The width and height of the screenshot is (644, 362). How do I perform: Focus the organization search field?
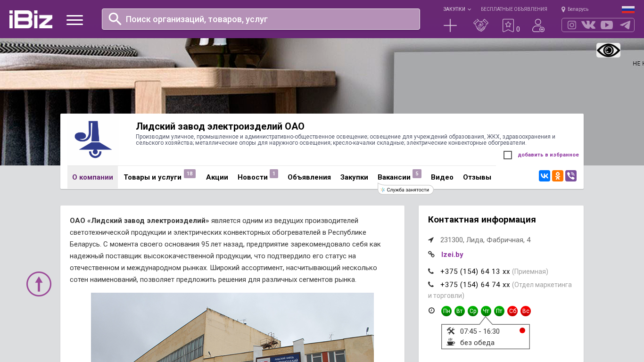[x=261, y=19]
